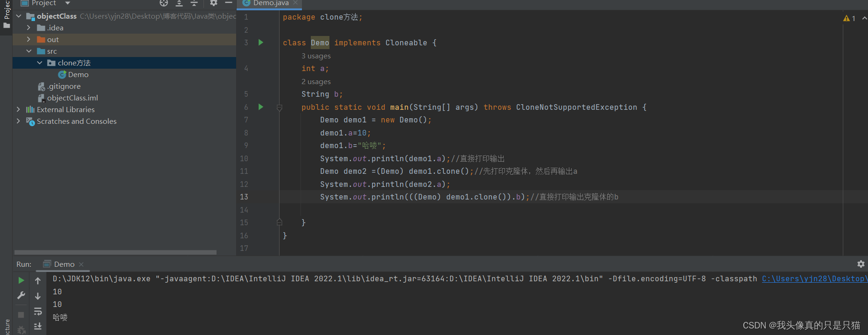Click the highlighted Demo class name in code

(320, 43)
